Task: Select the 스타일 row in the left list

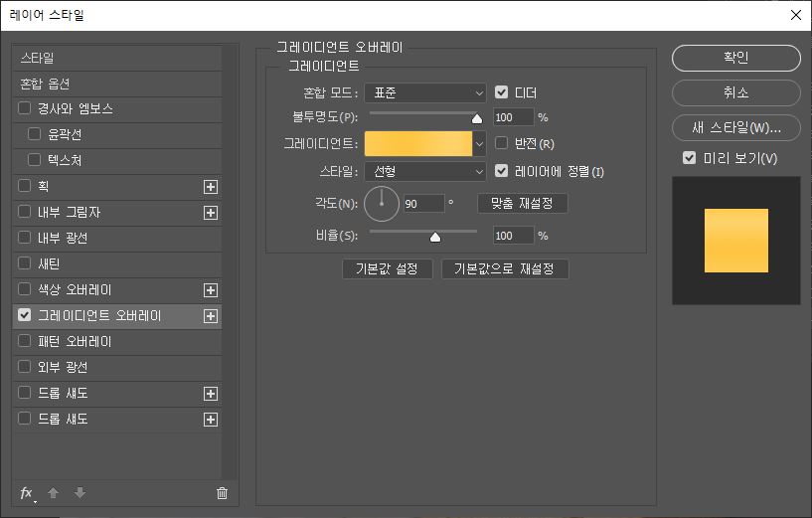Action: [117, 58]
